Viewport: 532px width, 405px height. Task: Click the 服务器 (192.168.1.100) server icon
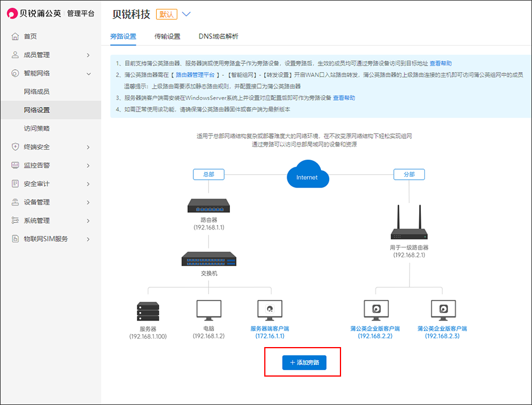[x=148, y=312]
